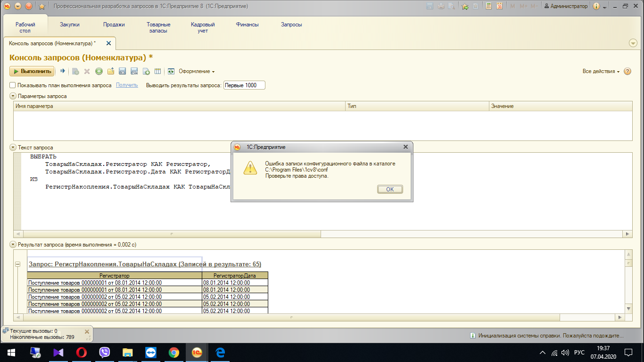The image size is (644, 362).
Task: Open the Кадровый учет section
Action: [x=203, y=27]
